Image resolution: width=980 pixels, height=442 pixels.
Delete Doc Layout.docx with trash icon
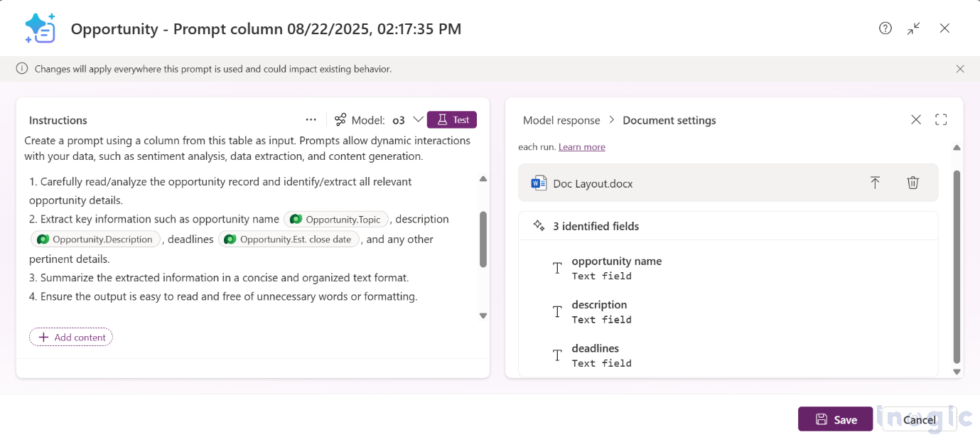point(913,183)
